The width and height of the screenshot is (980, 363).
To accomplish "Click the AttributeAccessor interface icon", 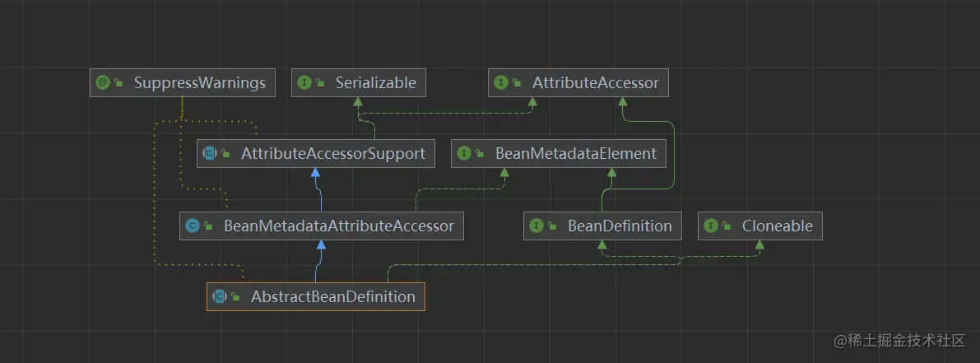I will click(501, 82).
